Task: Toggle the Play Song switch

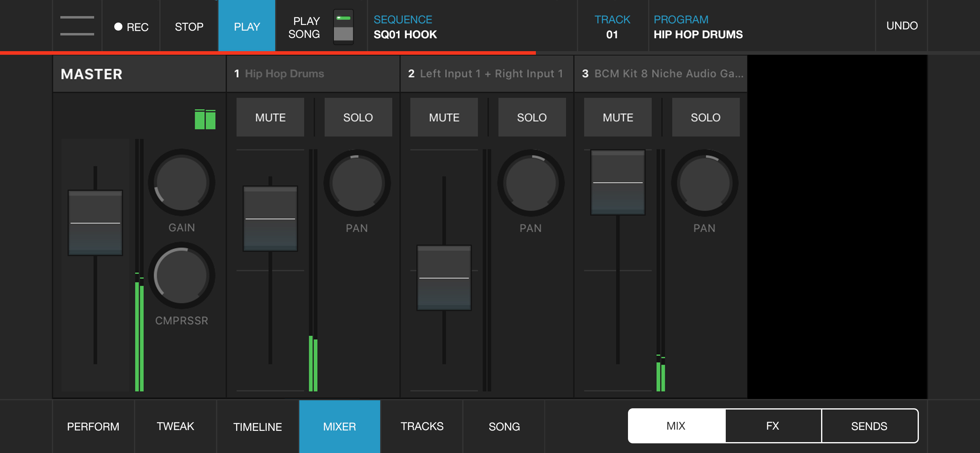Action: tap(343, 27)
